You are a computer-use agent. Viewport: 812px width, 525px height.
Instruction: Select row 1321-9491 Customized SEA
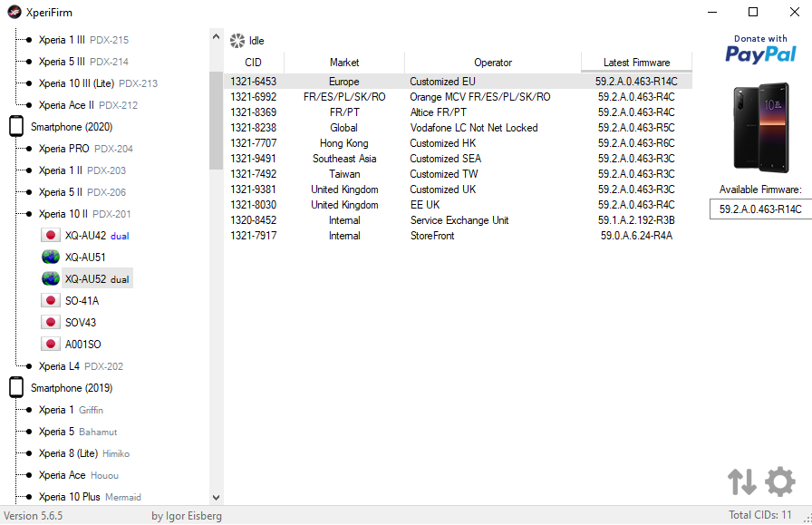click(458, 159)
